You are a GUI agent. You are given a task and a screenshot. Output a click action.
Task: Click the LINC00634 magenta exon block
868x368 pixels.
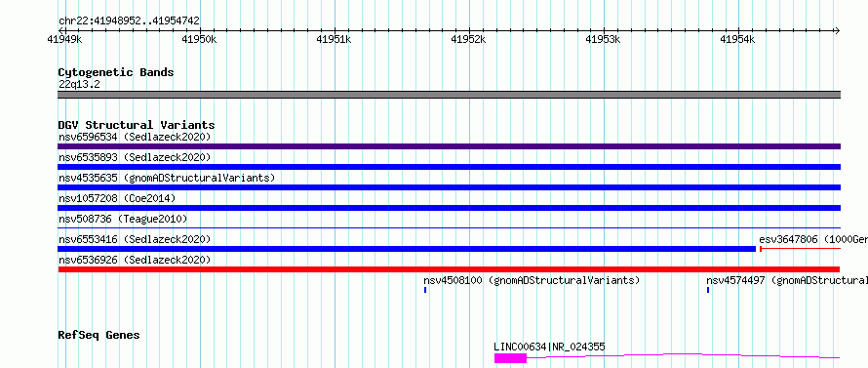pyautogui.click(x=510, y=358)
